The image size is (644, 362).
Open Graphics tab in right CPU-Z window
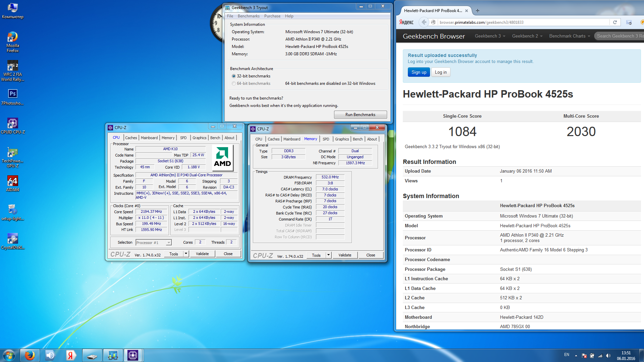(342, 139)
